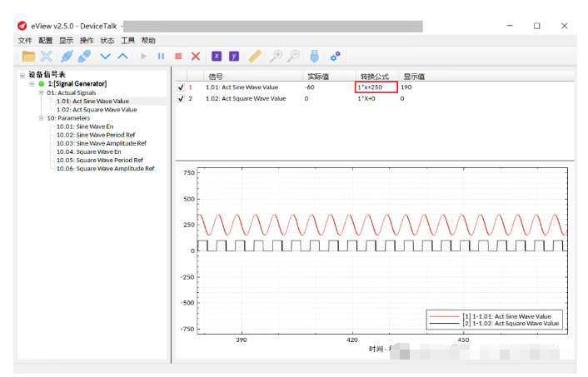
Task: Click the purple X axis icon
Action: coord(217,57)
